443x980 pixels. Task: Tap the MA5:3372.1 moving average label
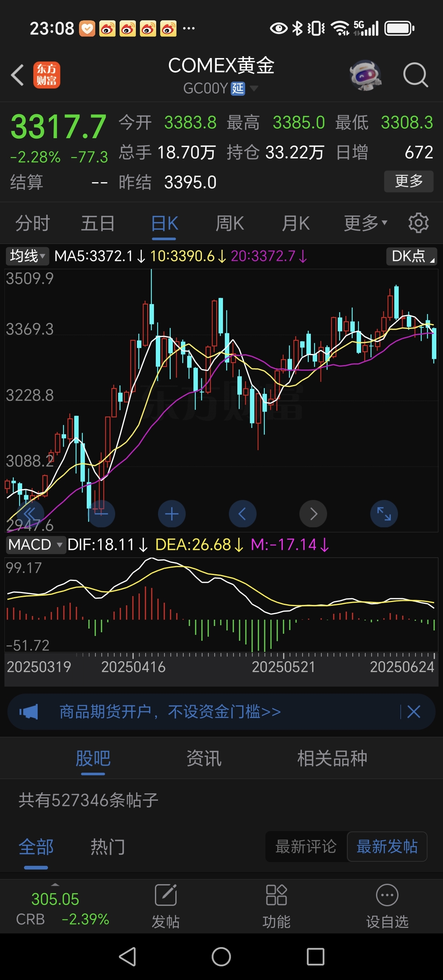(x=100, y=256)
